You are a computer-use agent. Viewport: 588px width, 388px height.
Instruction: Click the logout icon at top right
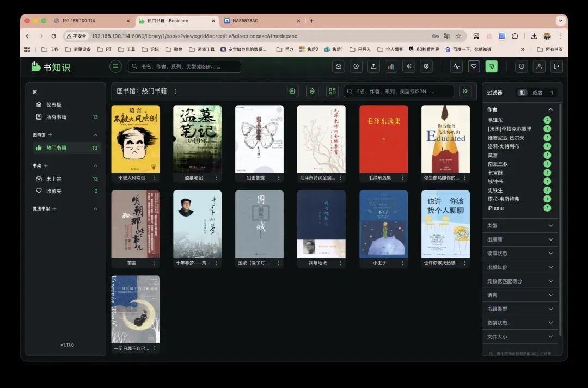[x=556, y=66]
